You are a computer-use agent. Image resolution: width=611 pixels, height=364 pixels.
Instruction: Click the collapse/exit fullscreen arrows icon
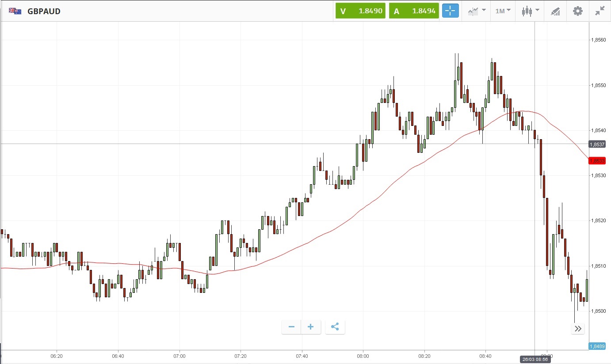tap(600, 11)
